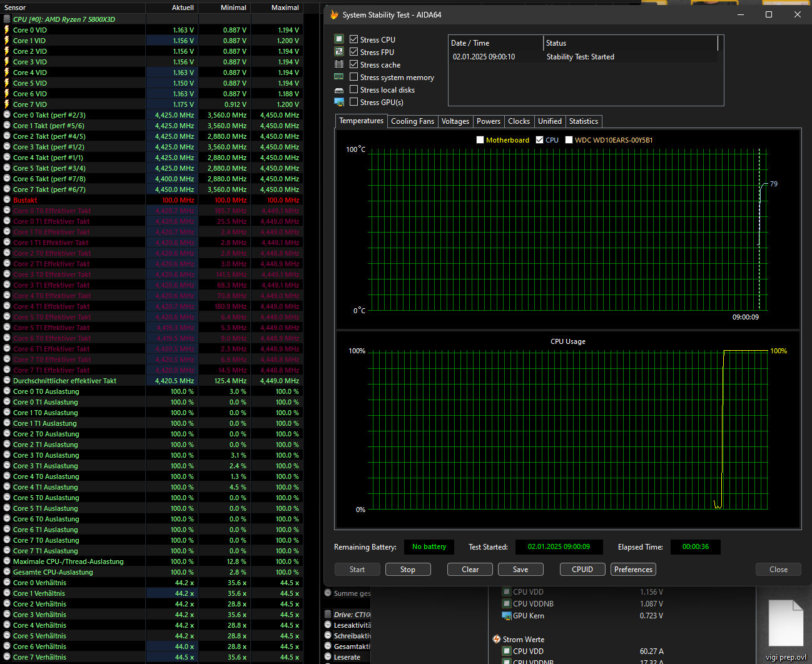Image resolution: width=812 pixels, height=664 pixels.
Task: Click the Aktuell column header
Action: pos(172,8)
